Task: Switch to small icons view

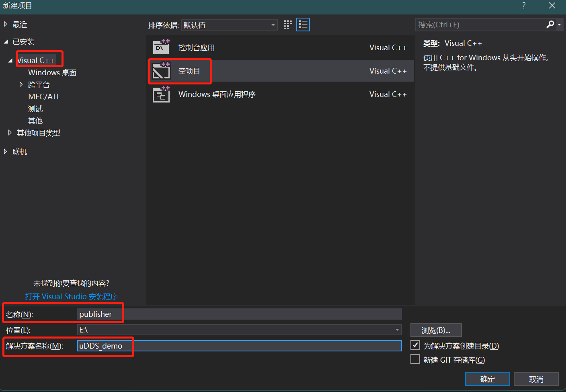Action: pyautogui.click(x=288, y=25)
